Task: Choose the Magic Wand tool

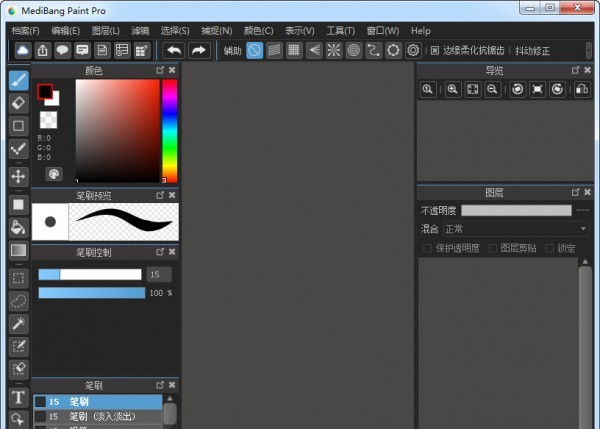Action: (18, 324)
